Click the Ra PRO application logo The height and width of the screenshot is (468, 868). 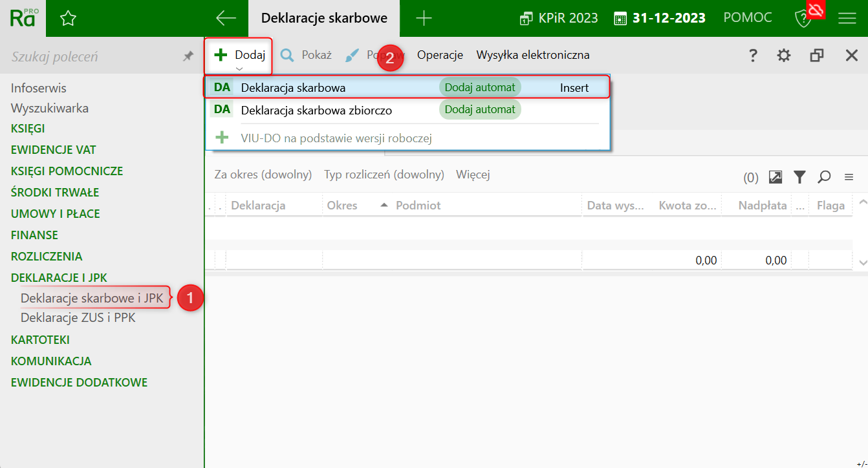pyautogui.click(x=24, y=18)
